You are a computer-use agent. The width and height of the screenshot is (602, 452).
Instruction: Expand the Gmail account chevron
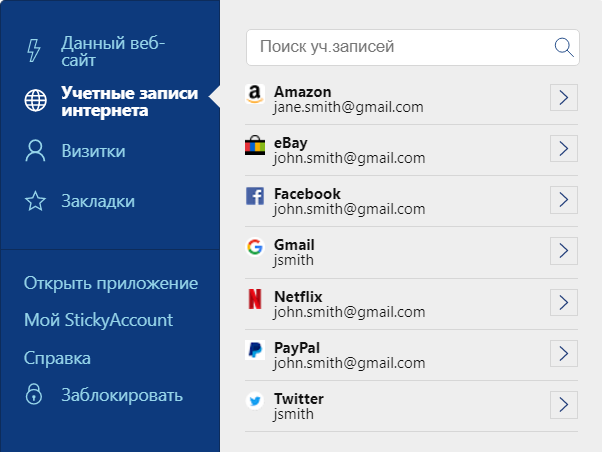[564, 251]
